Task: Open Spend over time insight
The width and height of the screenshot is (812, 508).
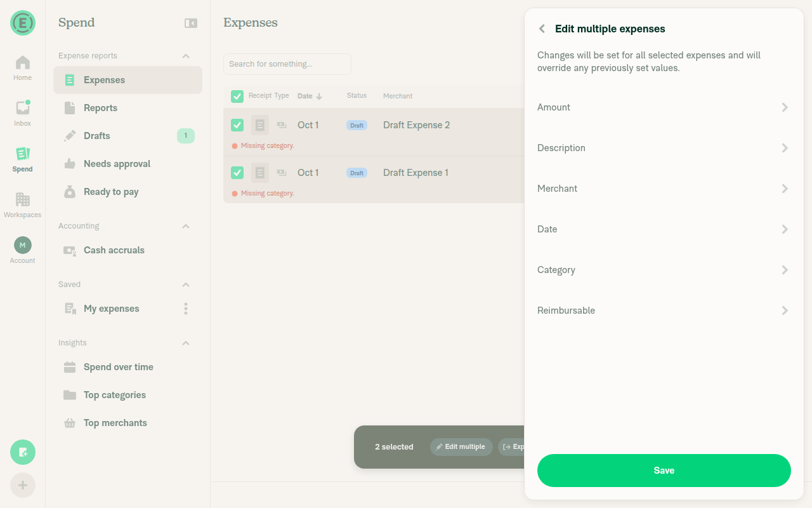Action: click(x=128, y=367)
